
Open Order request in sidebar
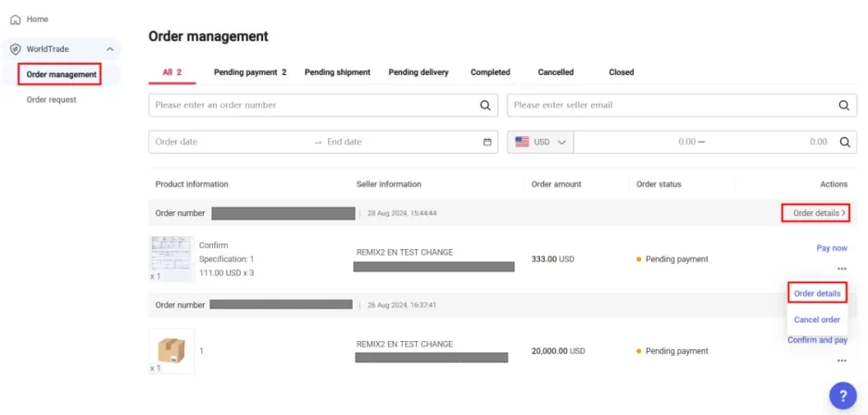click(51, 99)
